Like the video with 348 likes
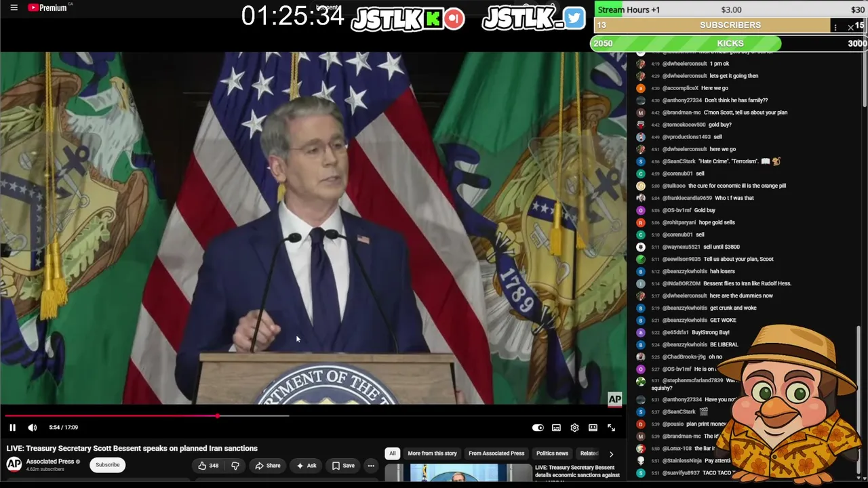Screen dimensions: 868x488 [208, 466]
